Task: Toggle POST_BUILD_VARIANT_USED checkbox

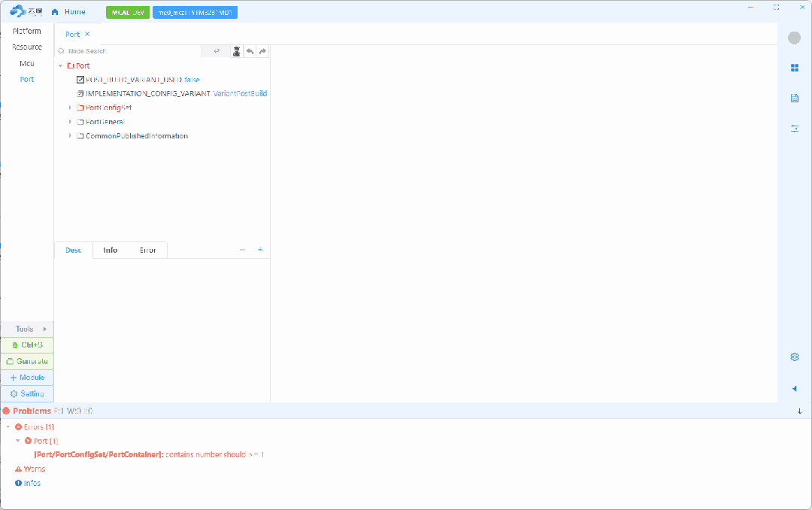Action: (x=80, y=80)
